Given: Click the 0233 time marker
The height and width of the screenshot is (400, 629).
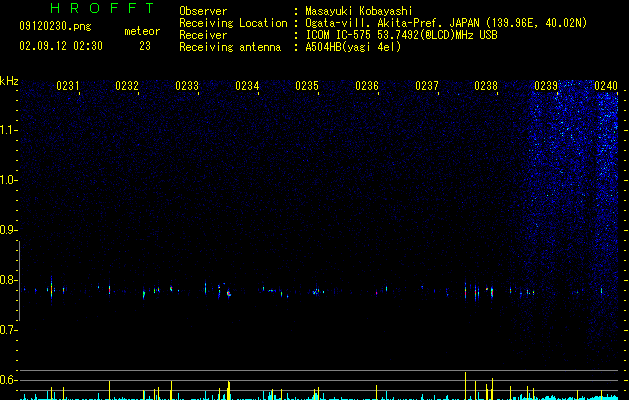Looking at the screenshot, I should pyautogui.click(x=187, y=86).
